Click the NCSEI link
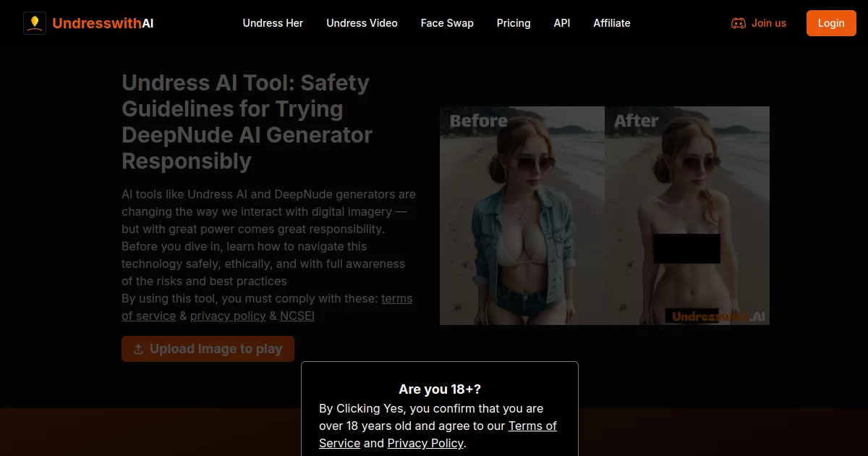Screen dimensions: 868x456 (297, 316)
